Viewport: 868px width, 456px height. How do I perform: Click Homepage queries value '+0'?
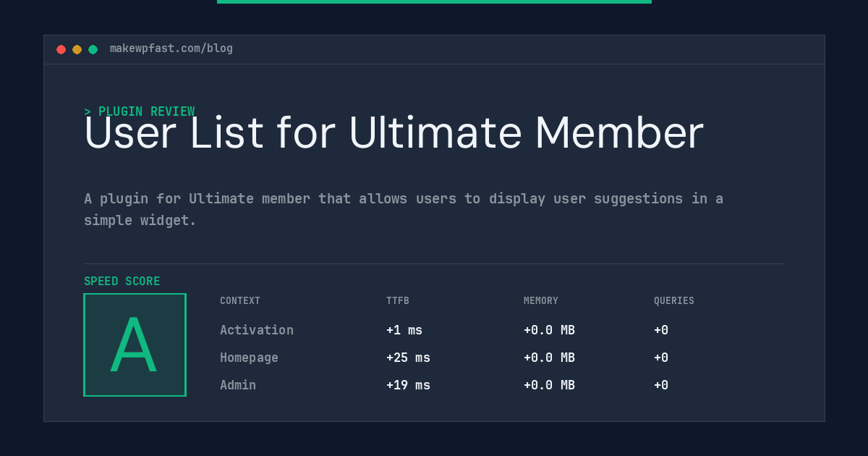pos(661,358)
